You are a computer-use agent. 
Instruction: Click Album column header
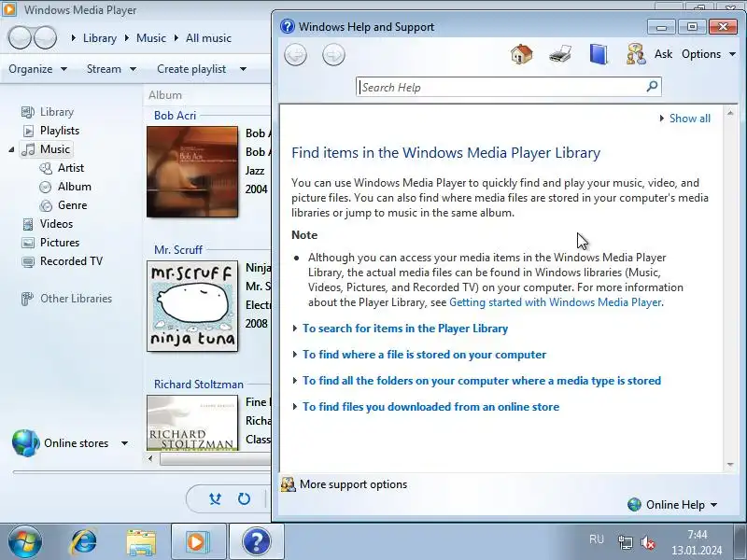coord(165,95)
